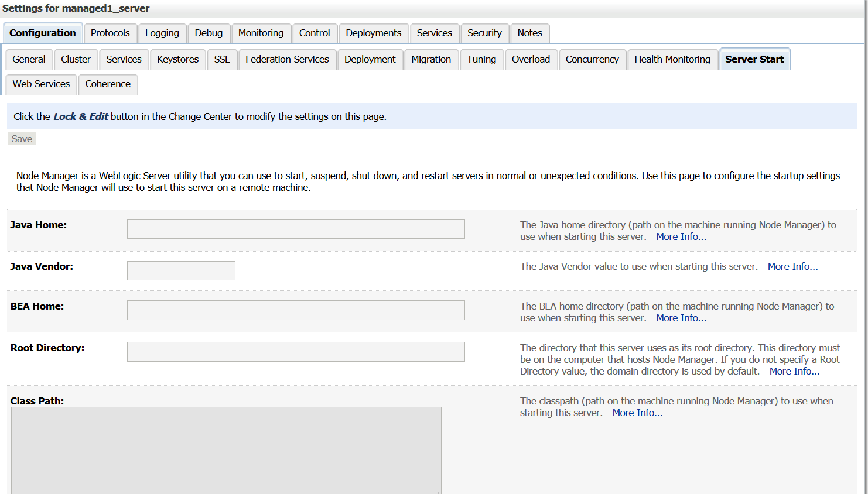Open the Keystores subtab
Image resolution: width=868 pixels, height=494 pixels.
click(x=178, y=60)
